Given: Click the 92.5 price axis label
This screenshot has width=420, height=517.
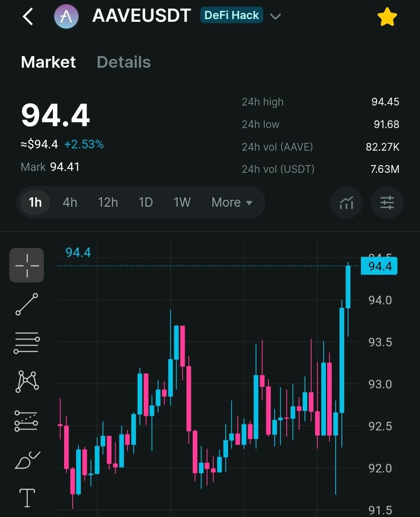Looking at the screenshot, I should pos(380,427).
